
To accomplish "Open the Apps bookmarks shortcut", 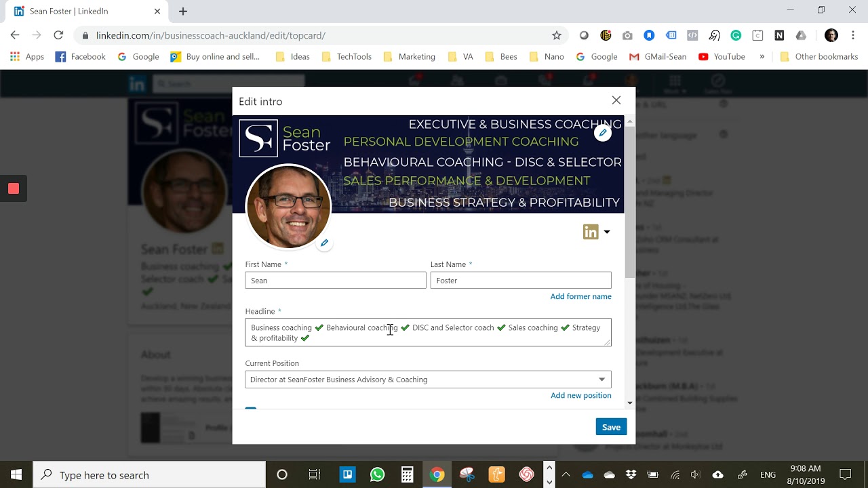I will coord(27,57).
